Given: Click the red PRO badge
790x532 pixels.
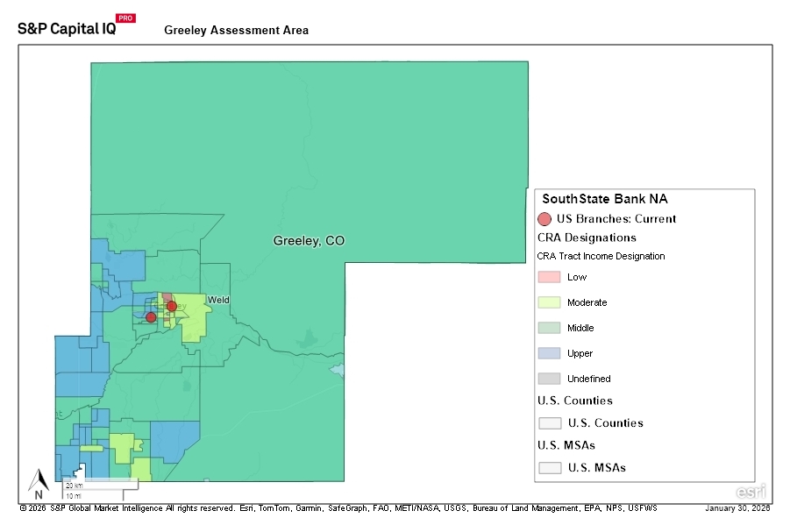Looking at the screenshot, I should click(x=125, y=18).
